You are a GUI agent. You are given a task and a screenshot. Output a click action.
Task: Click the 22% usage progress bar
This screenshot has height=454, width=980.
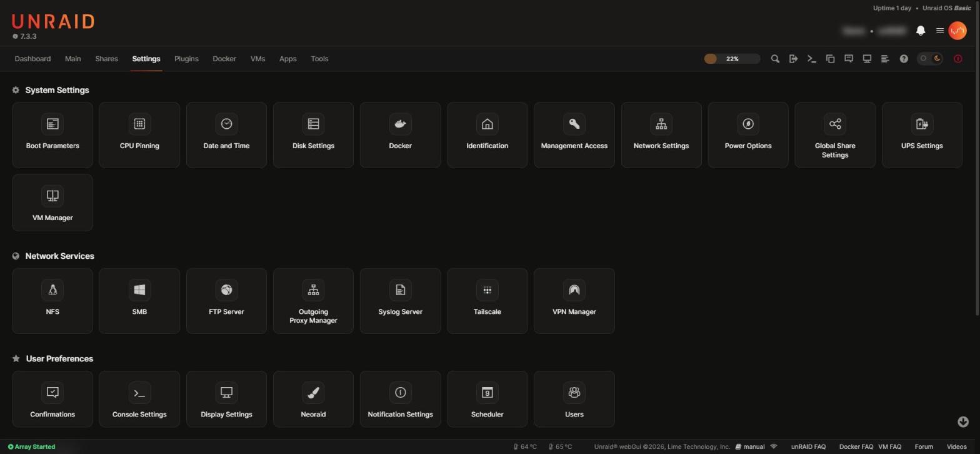tap(732, 59)
